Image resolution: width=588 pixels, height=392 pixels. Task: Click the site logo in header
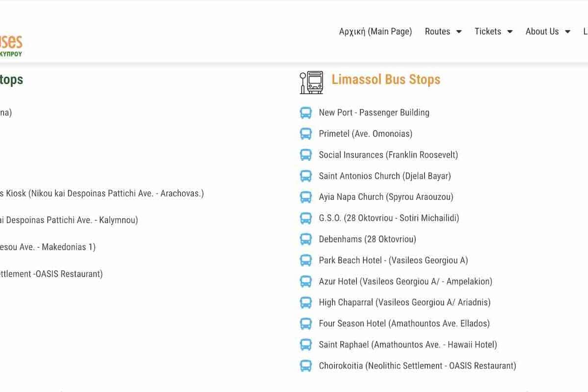(11, 45)
